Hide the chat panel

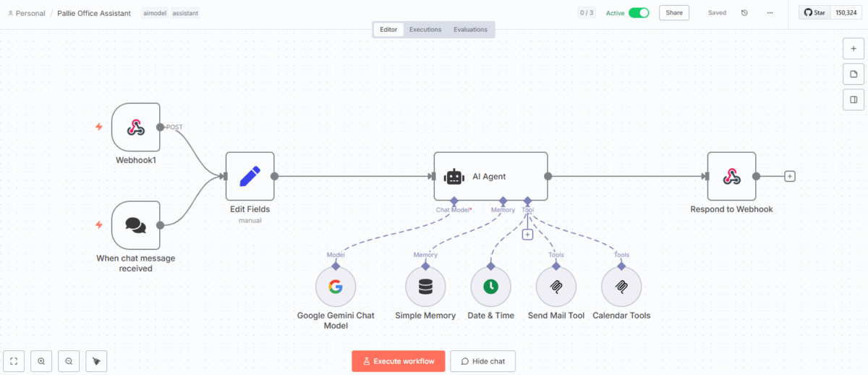482,361
